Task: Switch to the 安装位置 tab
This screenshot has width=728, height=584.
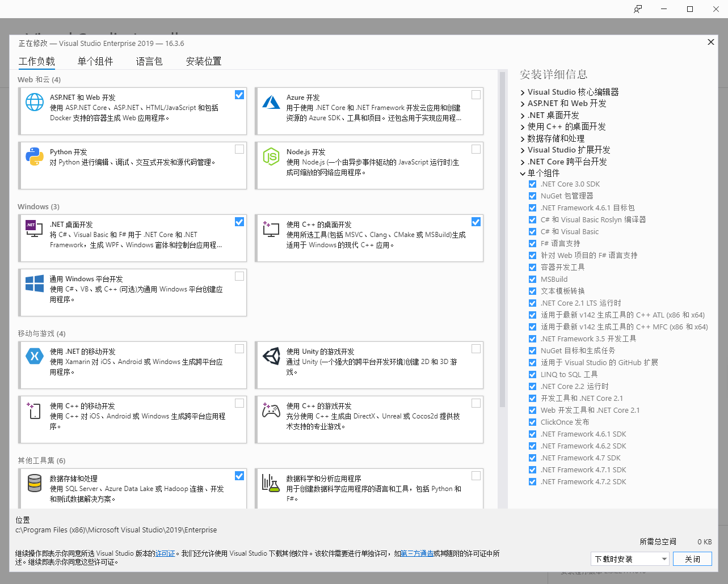Action: 204,61
